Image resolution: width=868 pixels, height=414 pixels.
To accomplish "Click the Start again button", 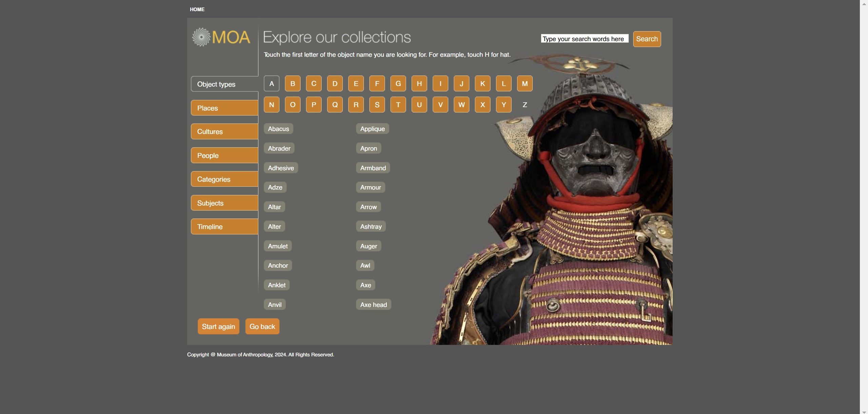I will [x=218, y=326].
